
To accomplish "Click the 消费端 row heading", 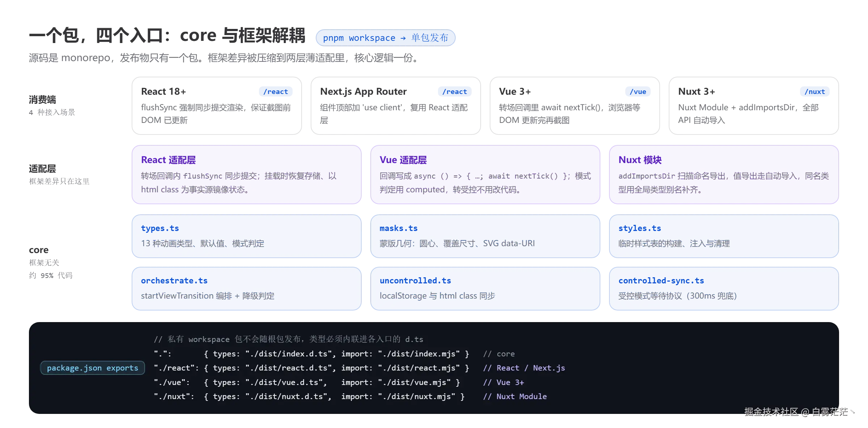I will (x=43, y=100).
